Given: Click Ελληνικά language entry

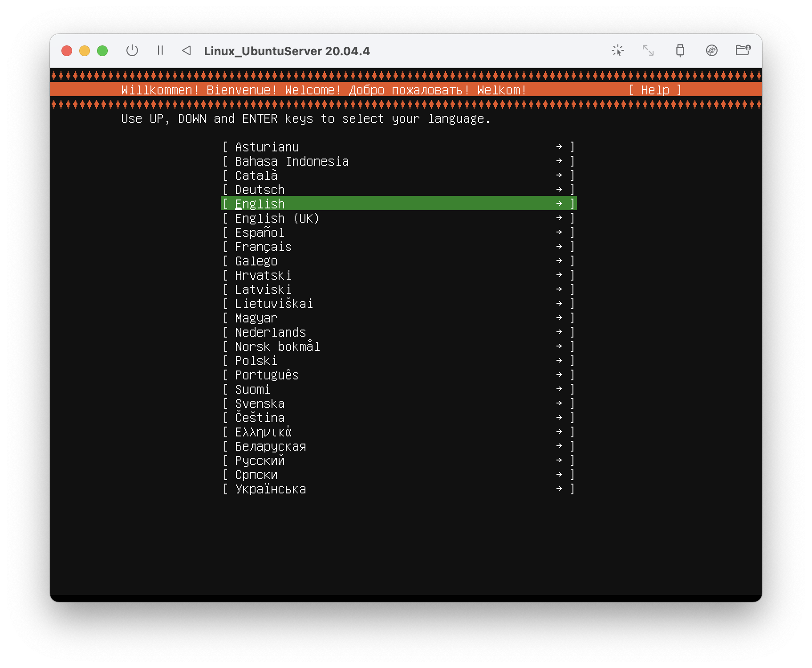Looking at the screenshot, I should coord(399,432).
